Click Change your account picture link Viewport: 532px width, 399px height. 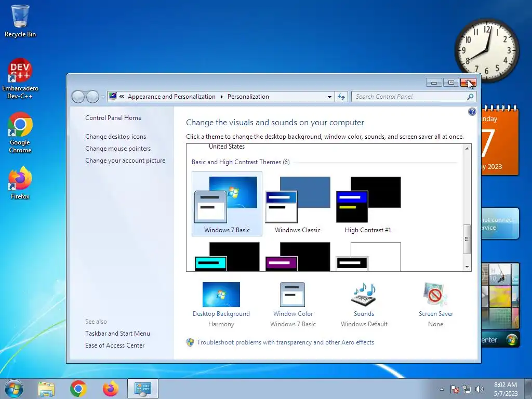[x=125, y=161]
